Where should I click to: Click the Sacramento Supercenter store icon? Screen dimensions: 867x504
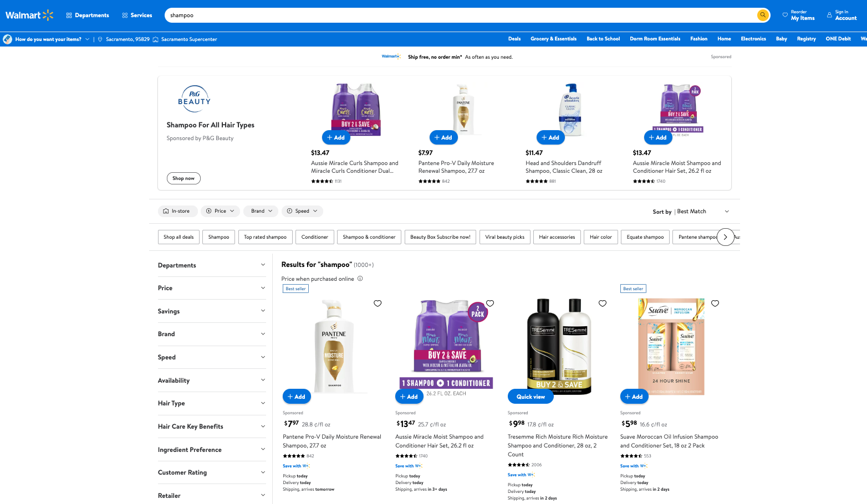coord(156,39)
